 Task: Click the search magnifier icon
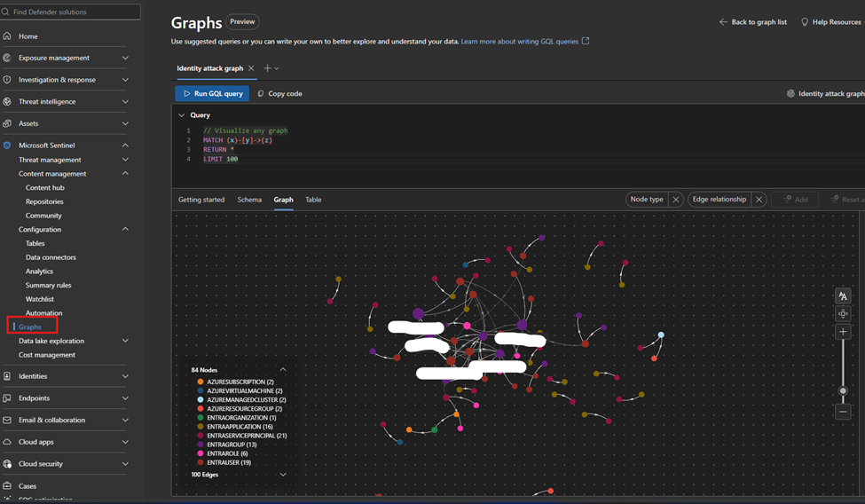[x=5, y=12]
